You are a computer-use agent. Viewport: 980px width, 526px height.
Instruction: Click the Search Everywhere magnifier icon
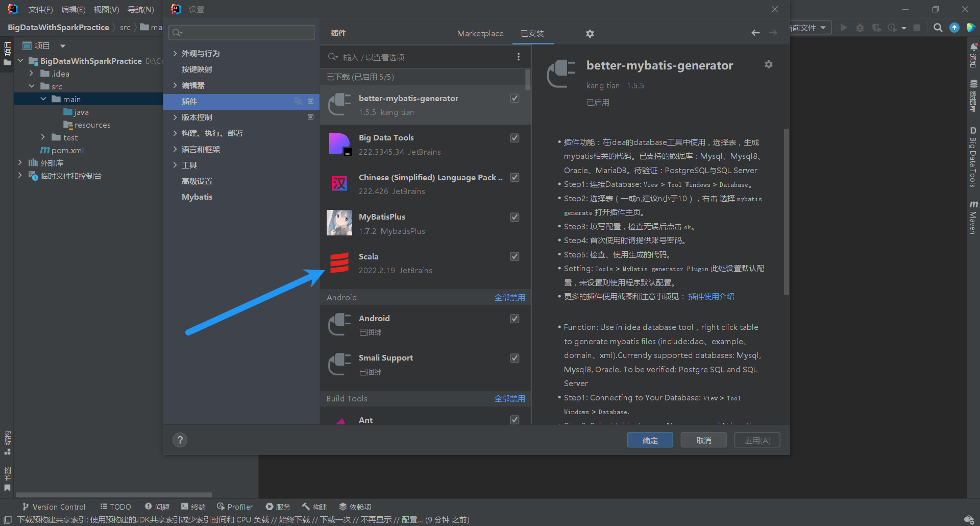(938, 28)
